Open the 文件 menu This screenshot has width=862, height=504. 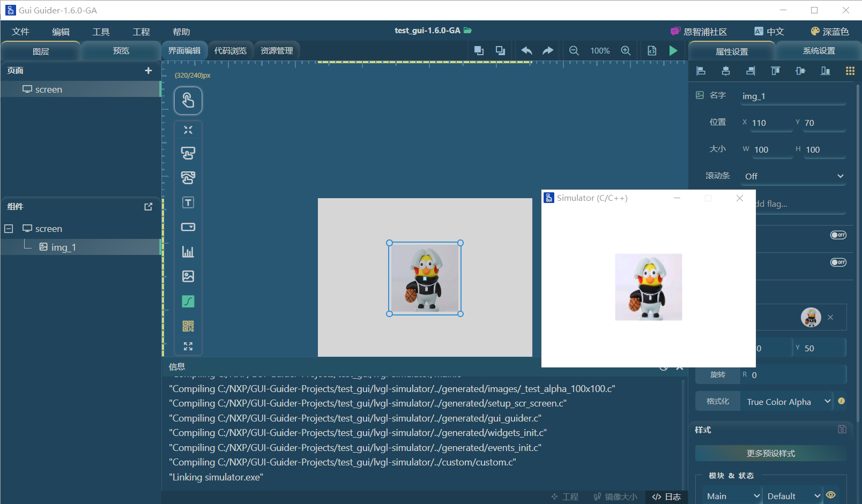[x=21, y=32]
